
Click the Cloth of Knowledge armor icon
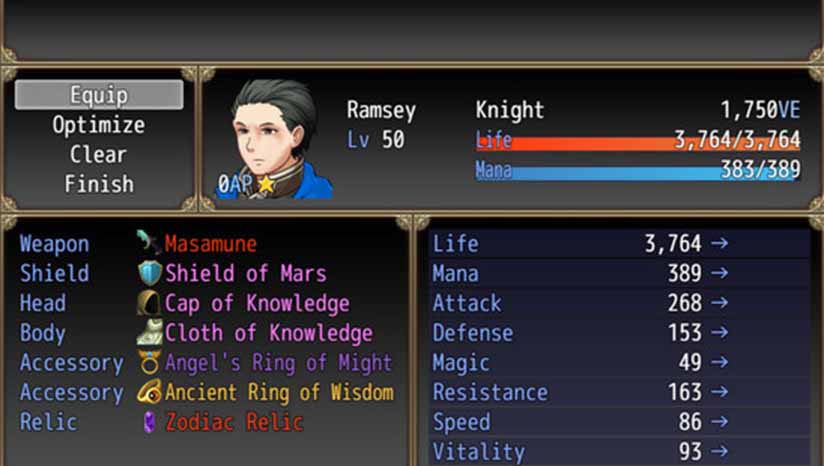point(149,332)
